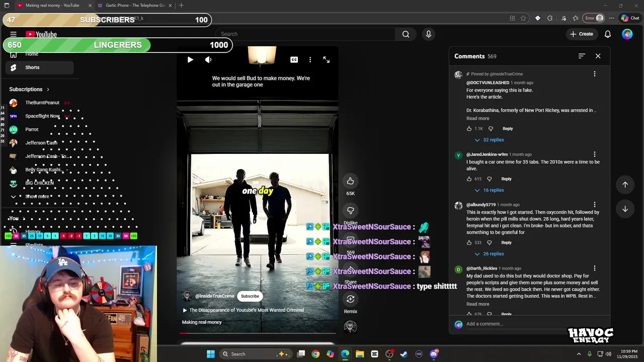Subscribe to @InsideTrueCrime

click(250, 296)
